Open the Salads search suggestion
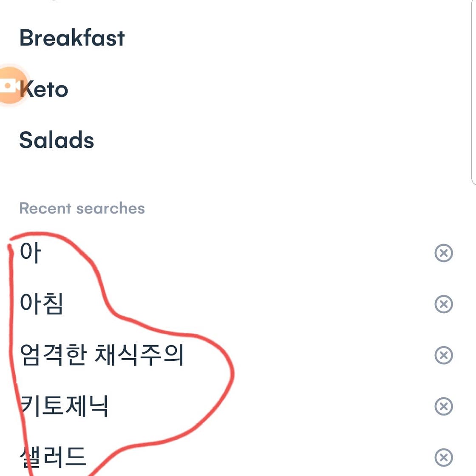Screen dimensions: 476x476 pos(57,141)
